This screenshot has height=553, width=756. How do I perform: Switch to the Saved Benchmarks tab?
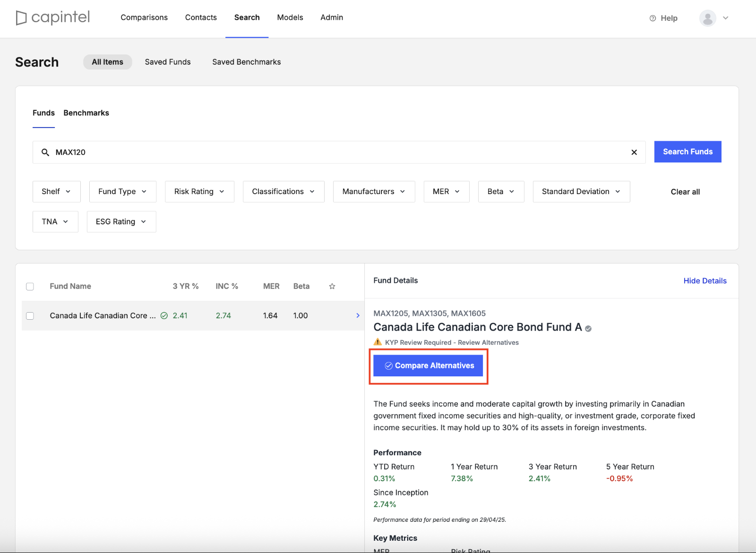246,62
